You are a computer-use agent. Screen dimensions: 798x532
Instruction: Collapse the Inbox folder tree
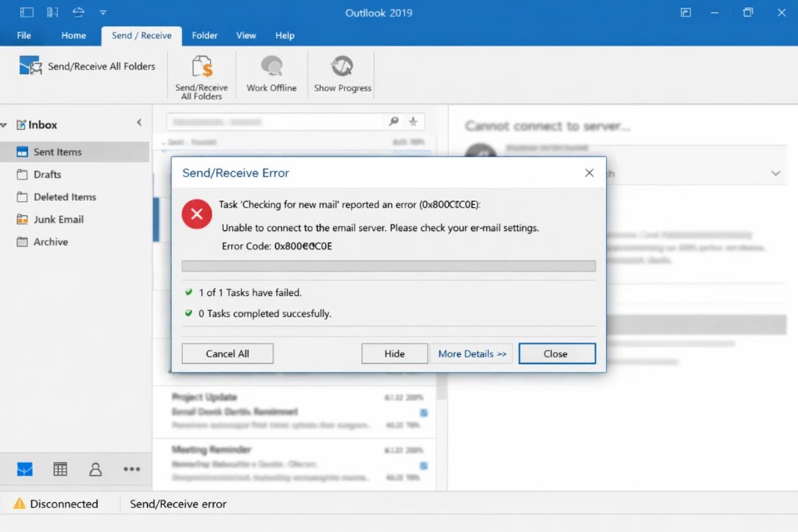tap(139, 122)
